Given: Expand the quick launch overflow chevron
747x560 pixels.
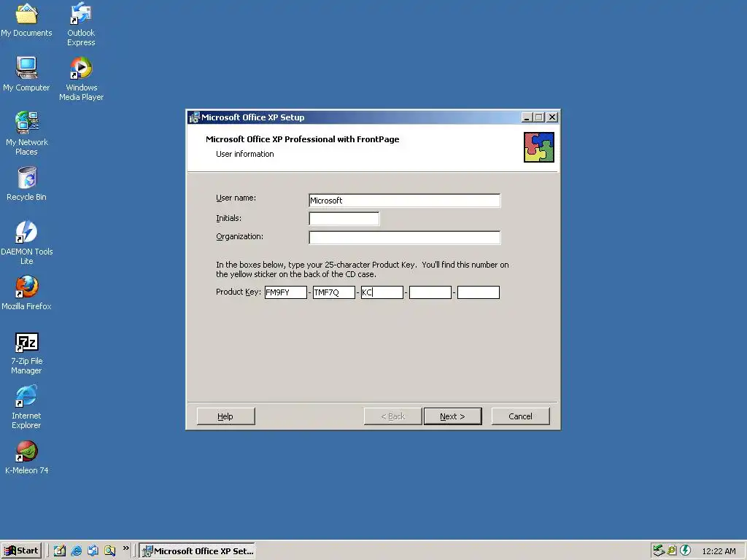Looking at the screenshot, I should 125,548.
